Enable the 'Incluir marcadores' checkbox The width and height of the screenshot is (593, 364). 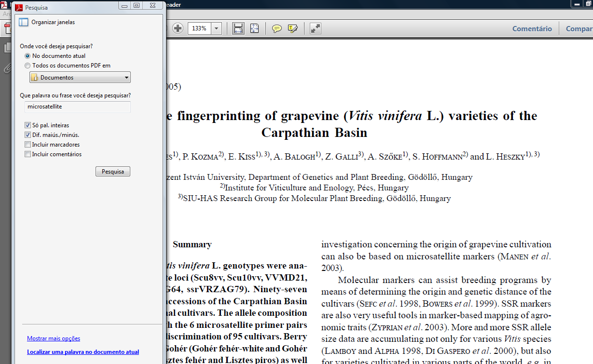point(28,145)
